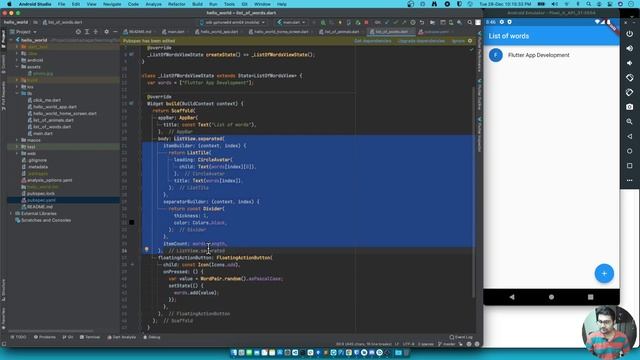The width and height of the screenshot is (640, 360).
Task: Open pubspec.lock in project tree
Action: (41, 193)
